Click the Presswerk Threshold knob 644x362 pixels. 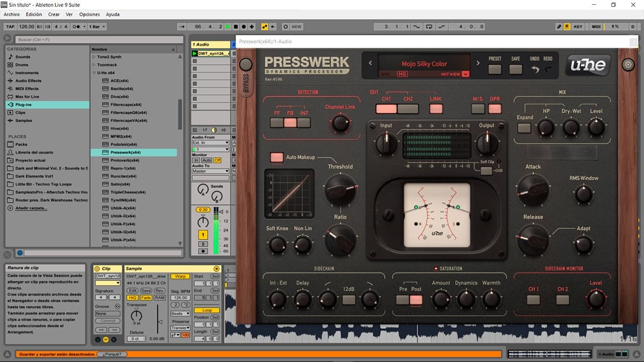(x=340, y=191)
